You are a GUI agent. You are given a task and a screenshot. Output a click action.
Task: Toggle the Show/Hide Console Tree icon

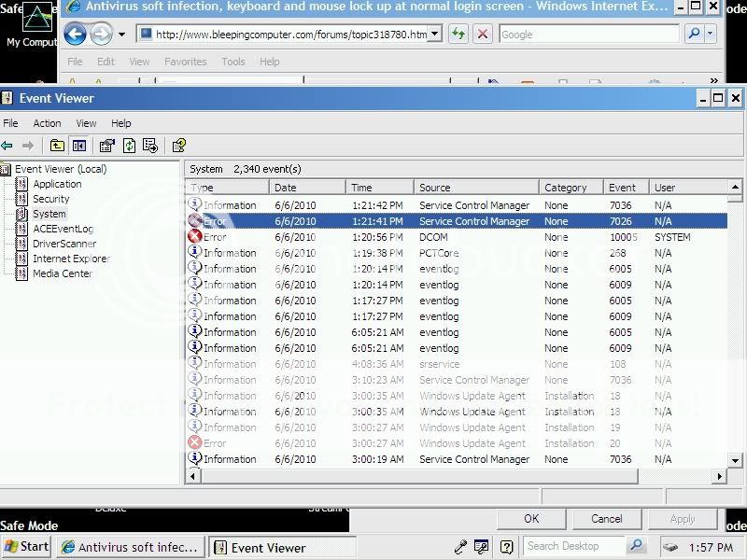click(x=79, y=146)
